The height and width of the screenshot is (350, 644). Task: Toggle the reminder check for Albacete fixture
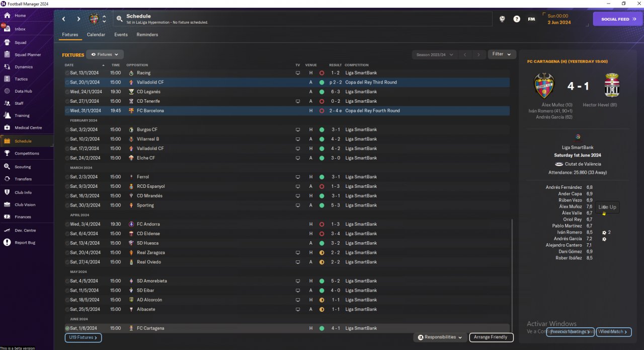[67, 309]
